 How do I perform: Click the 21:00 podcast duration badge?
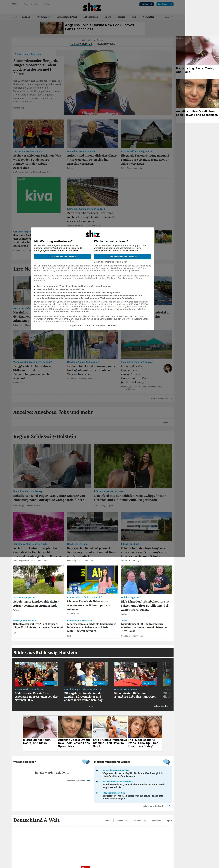pyautogui.click(x=111, y=590)
